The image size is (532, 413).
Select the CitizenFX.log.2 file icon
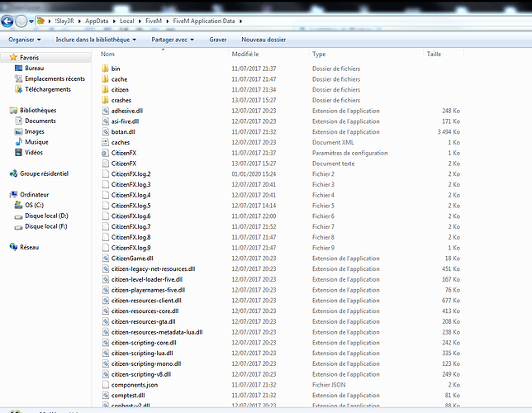[106, 173]
